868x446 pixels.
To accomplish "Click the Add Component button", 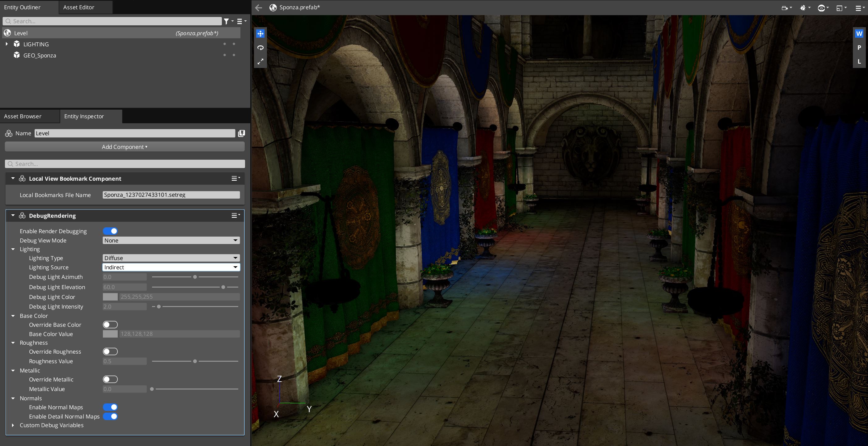I will (125, 147).
